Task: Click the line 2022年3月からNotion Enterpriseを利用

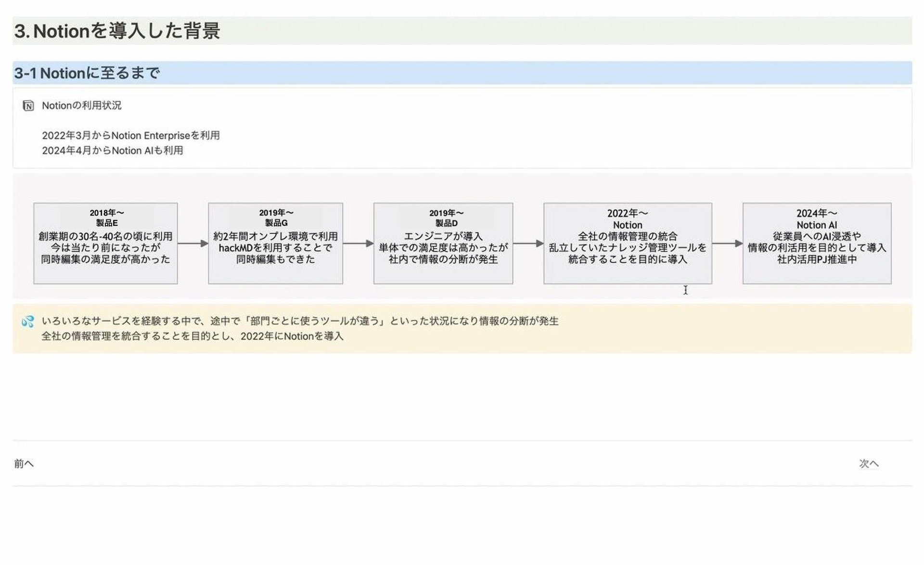Action: [x=131, y=135]
